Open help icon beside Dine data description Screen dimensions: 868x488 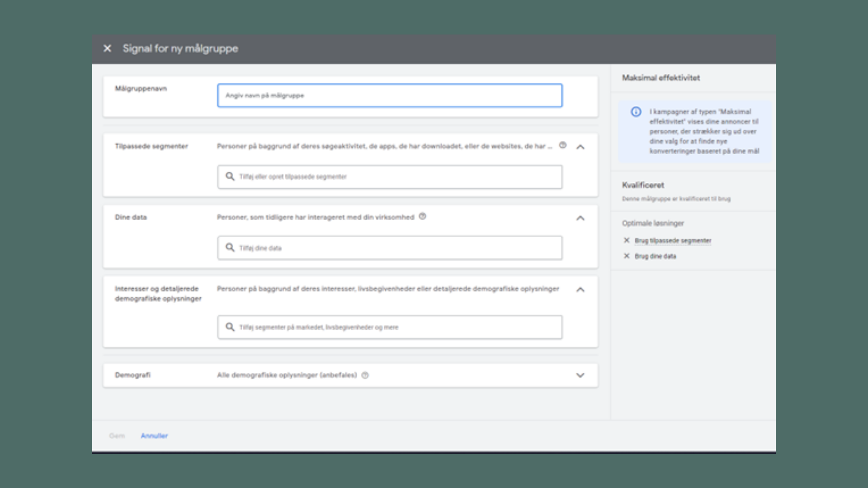point(422,216)
